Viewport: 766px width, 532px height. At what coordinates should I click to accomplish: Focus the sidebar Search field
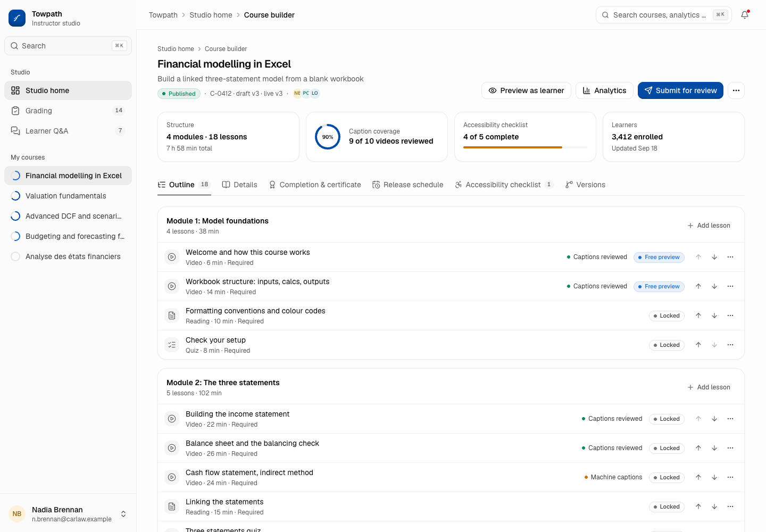[x=68, y=46]
